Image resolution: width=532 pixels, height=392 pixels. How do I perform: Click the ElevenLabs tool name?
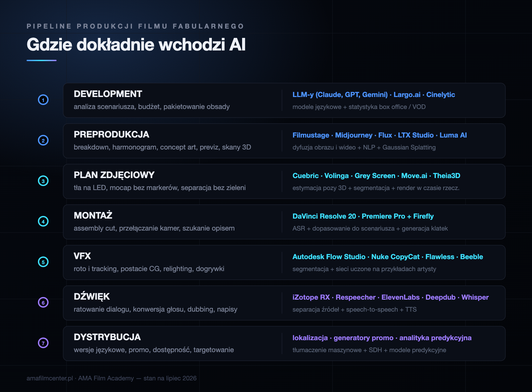[400, 297]
